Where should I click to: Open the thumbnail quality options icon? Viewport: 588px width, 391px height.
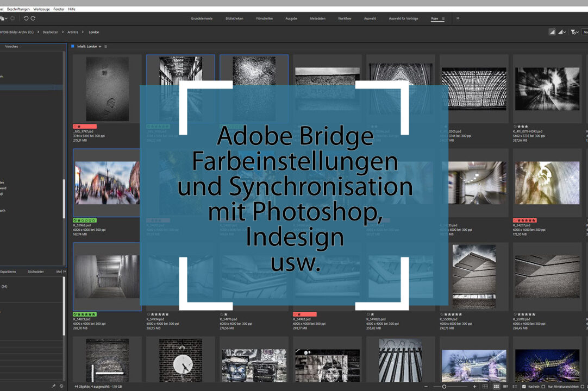552,32
